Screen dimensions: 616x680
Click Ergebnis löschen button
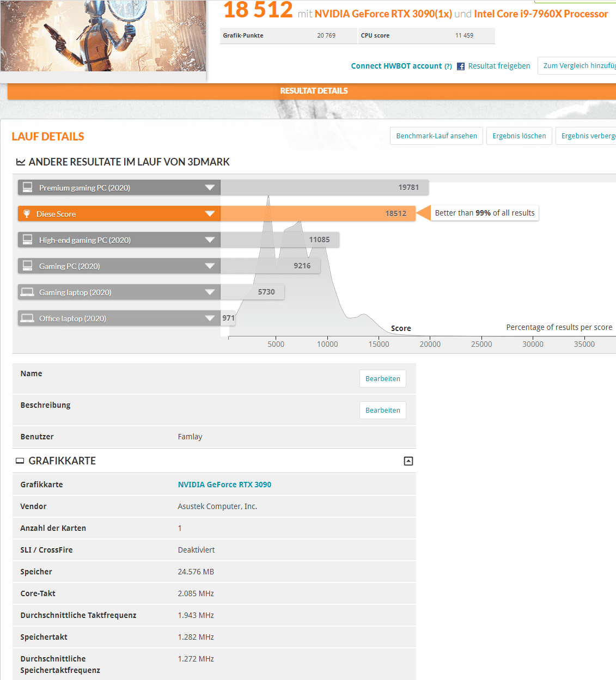tap(519, 136)
